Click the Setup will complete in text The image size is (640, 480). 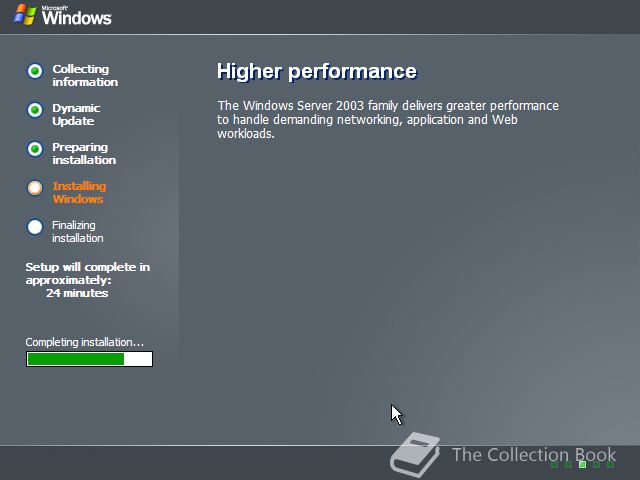tap(88, 267)
